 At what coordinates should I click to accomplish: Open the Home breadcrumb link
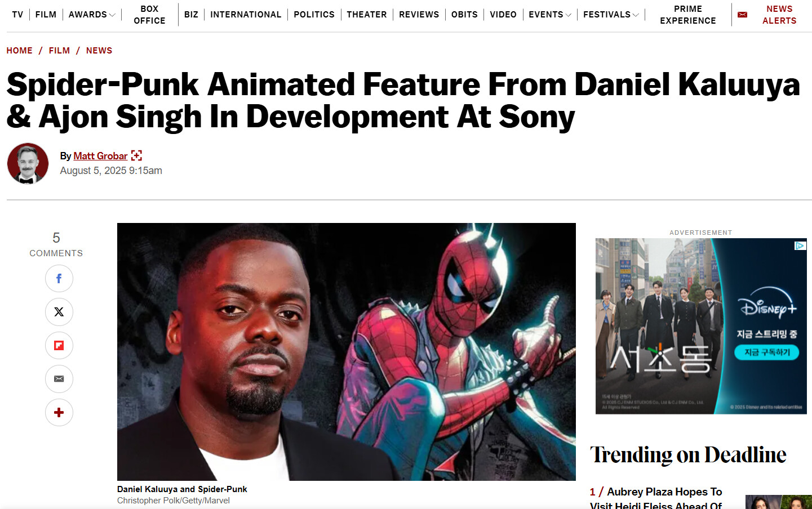pos(20,51)
